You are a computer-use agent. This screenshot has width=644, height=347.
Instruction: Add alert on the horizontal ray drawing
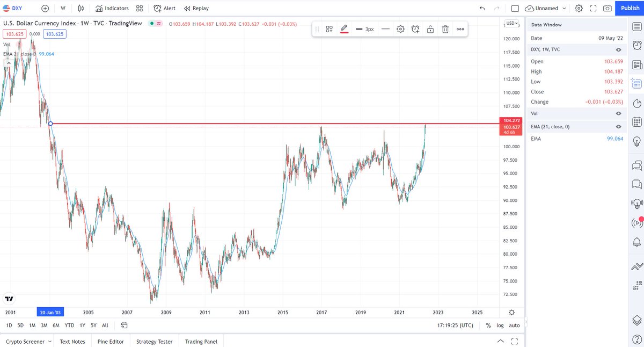pyautogui.click(x=415, y=29)
